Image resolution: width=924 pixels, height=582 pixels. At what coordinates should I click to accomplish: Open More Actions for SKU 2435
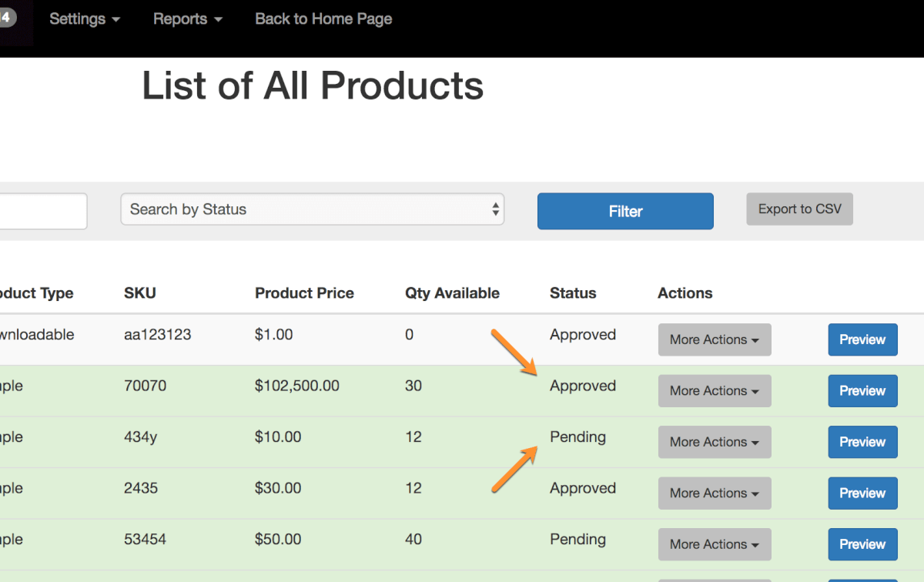[x=714, y=493]
